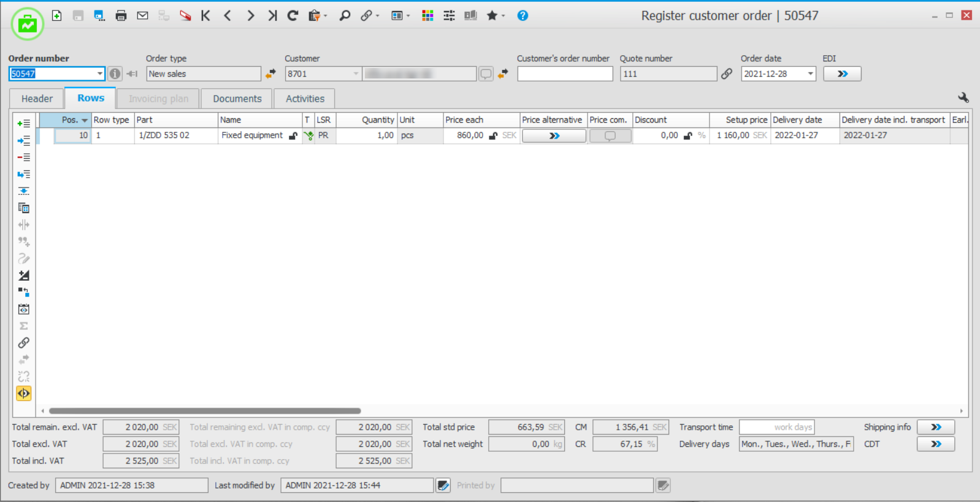Viewport: 980px width, 502px height.
Task: Open the star Favorites dropdown arrow
Action: pos(503,17)
